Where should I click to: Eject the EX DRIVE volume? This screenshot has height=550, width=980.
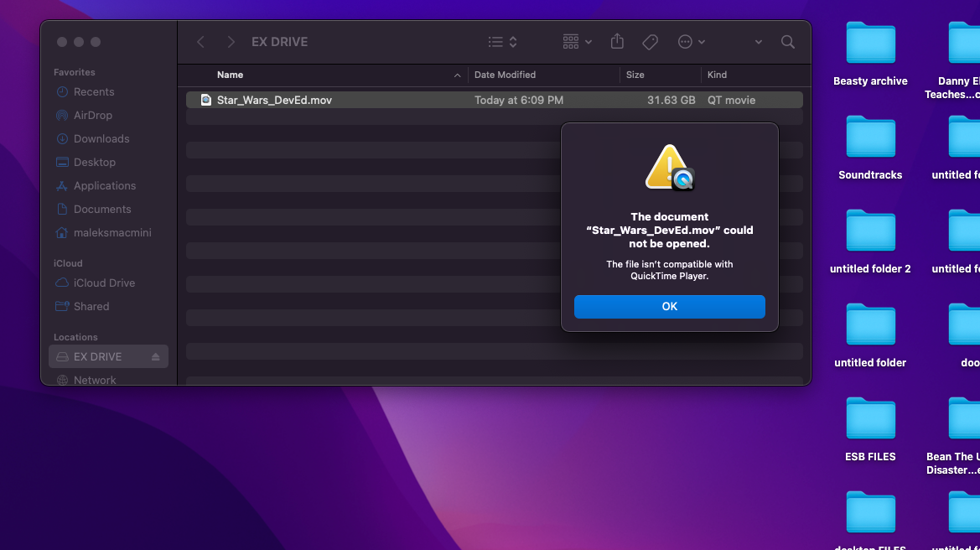156,357
